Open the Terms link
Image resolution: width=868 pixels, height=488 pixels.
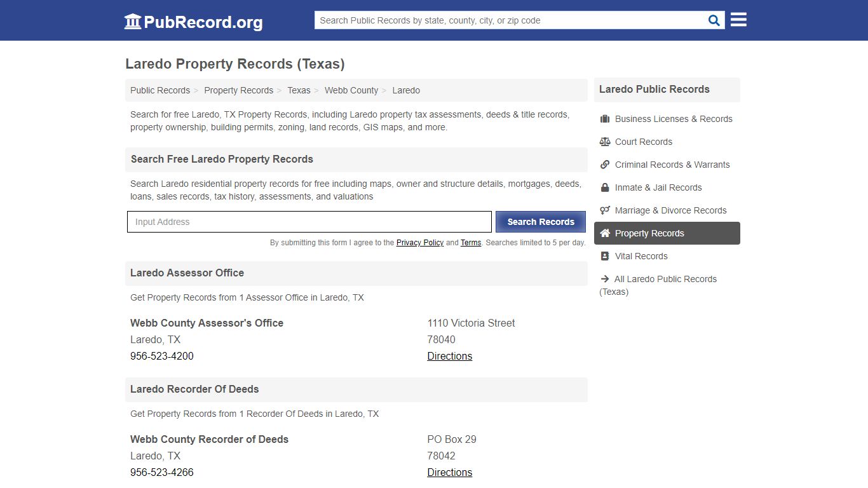(471, 243)
